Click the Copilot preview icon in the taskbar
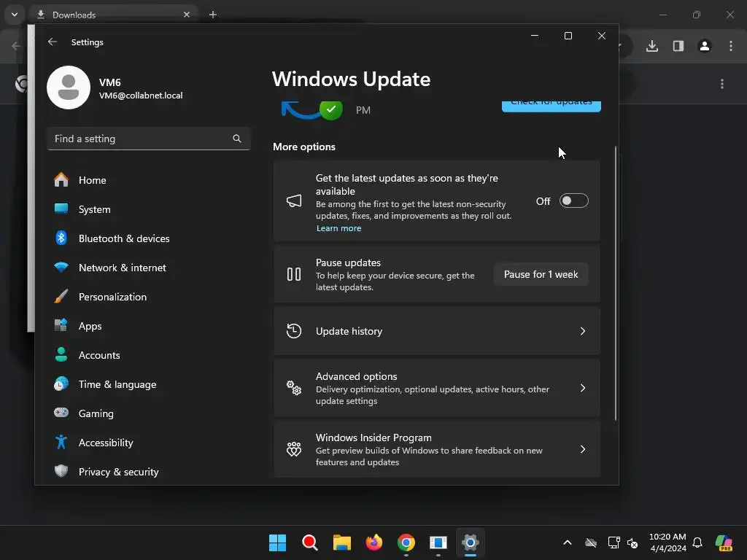This screenshot has height=560, width=747. click(x=724, y=542)
